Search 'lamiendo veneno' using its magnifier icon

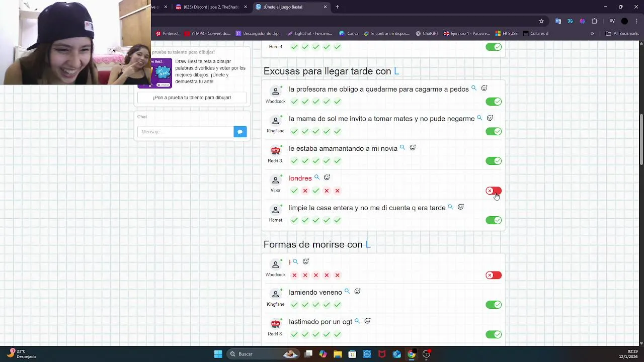click(x=347, y=292)
